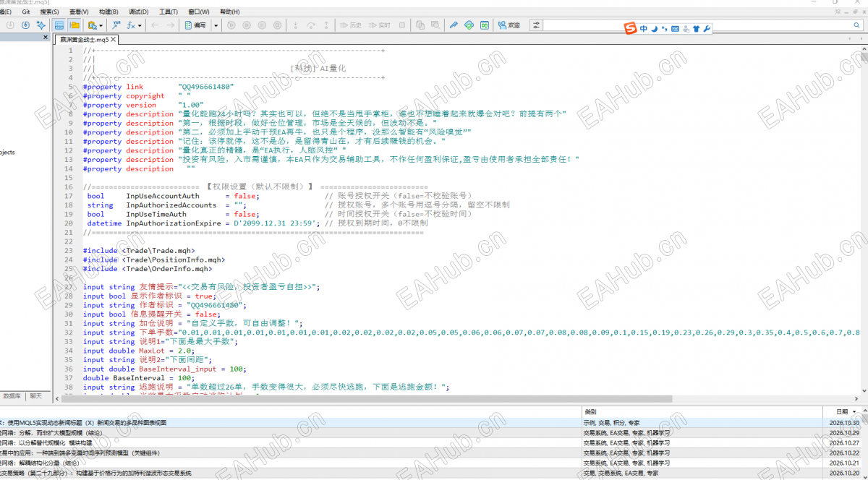Toggle Sogou 中 Chinese input mode

pyautogui.click(x=644, y=29)
